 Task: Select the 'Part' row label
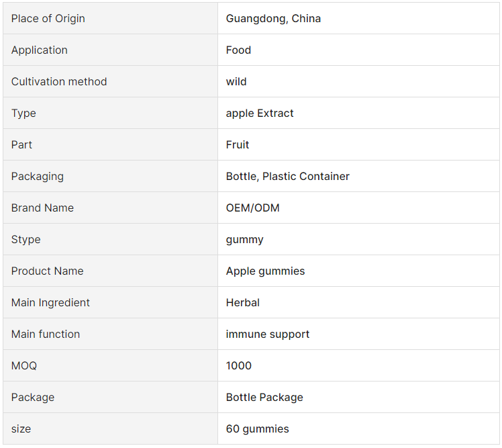pos(21,145)
